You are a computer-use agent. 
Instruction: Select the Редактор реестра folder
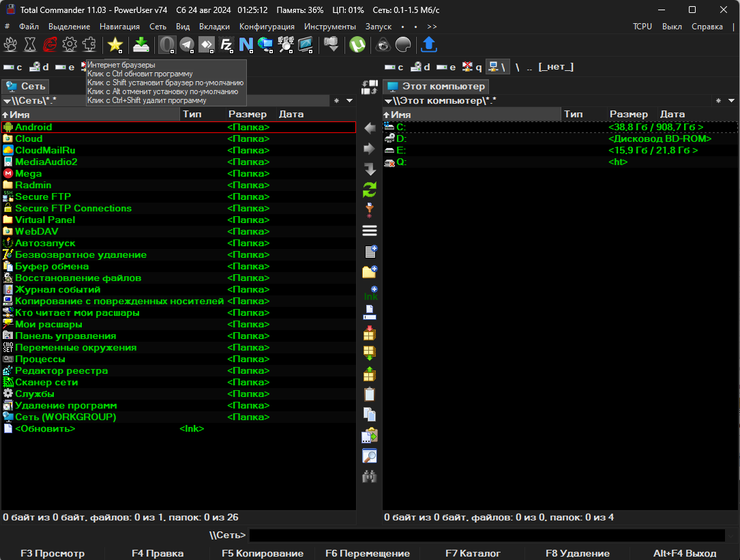tap(61, 371)
